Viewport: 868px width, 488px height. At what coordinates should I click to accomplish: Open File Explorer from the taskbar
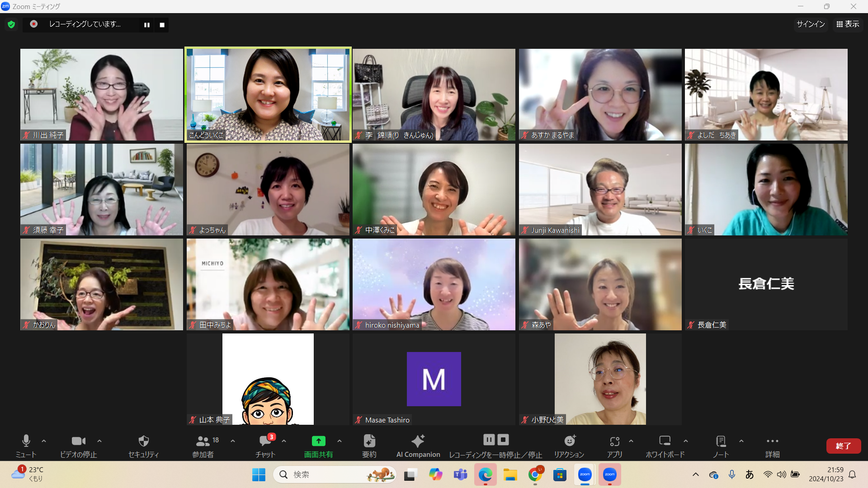coord(510,474)
